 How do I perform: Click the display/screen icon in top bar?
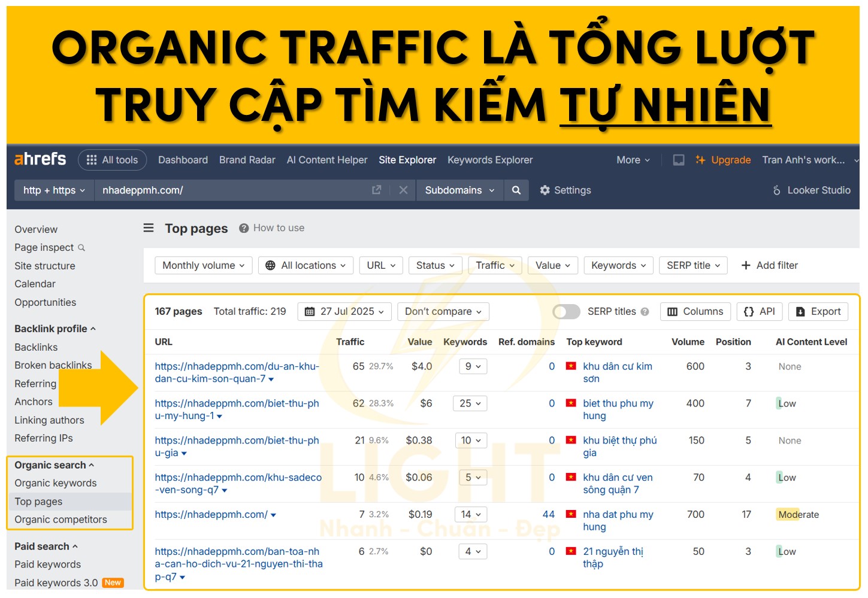coord(679,160)
